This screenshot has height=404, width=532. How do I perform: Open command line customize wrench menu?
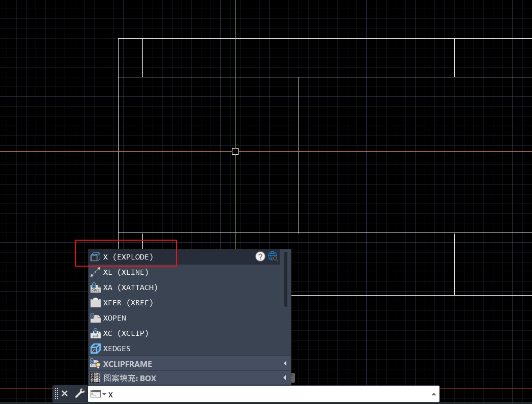79,393
